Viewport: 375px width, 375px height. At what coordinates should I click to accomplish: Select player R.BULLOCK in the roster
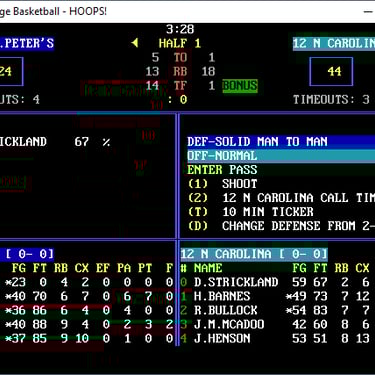coord(226,310)
